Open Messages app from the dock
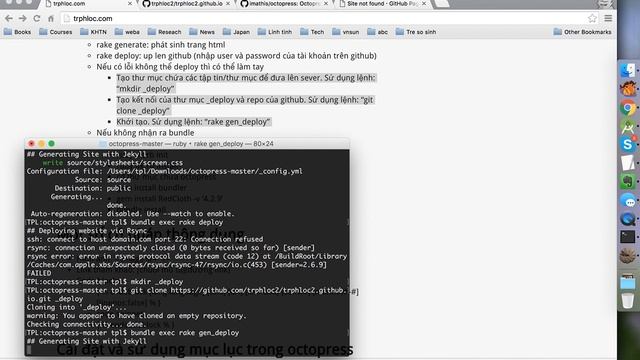The width and height of the screenshot is (640, 360). click(628, 200)
